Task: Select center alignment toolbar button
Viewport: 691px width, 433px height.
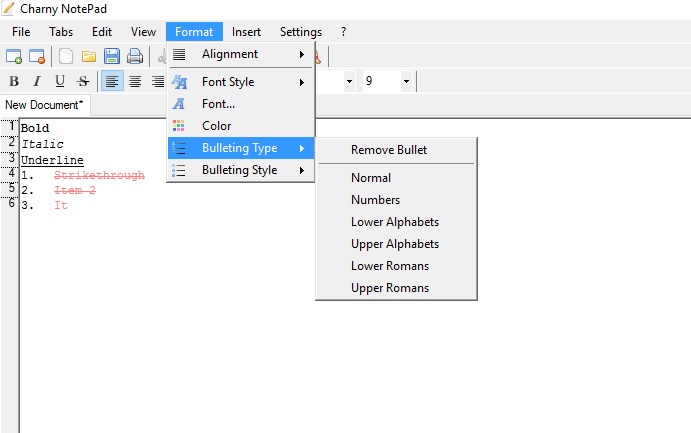Action: coord(135,81)
